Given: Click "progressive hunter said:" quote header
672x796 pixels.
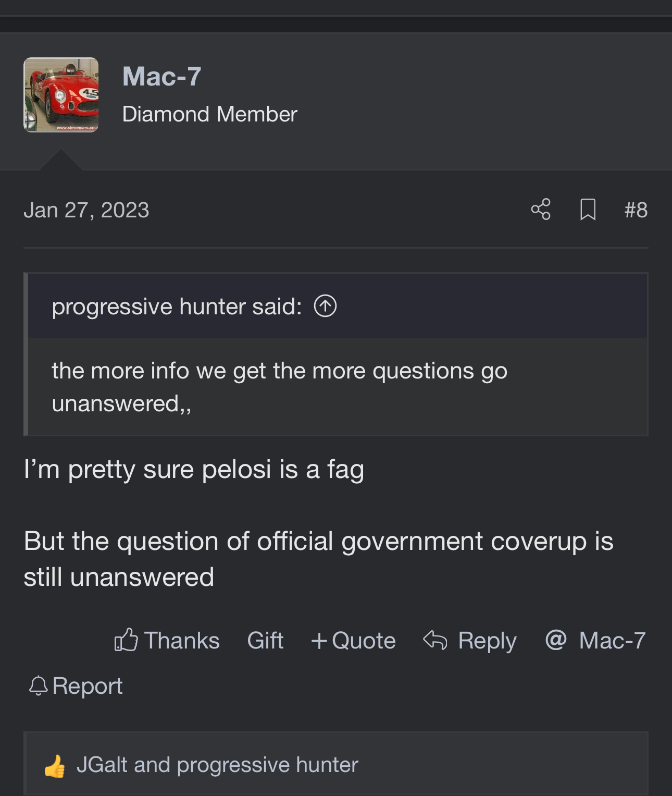Looking at the screenshot, I should (177, 307).
